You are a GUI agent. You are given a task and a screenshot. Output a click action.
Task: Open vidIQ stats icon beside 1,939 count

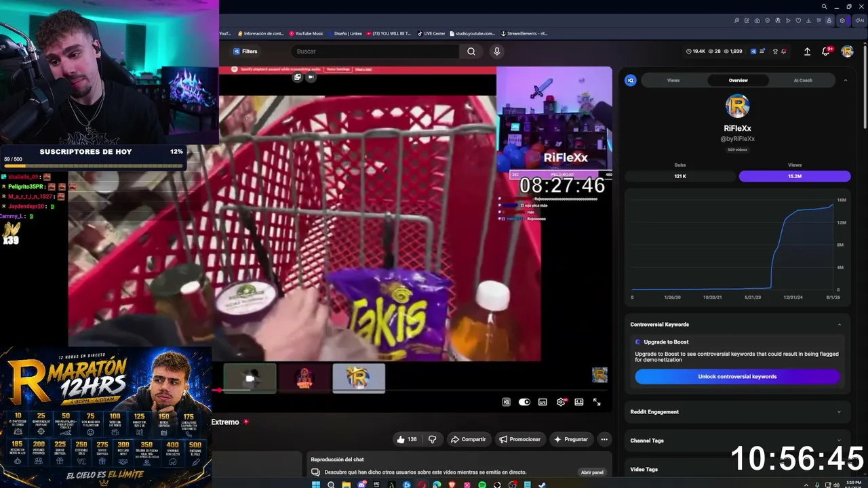753,52
